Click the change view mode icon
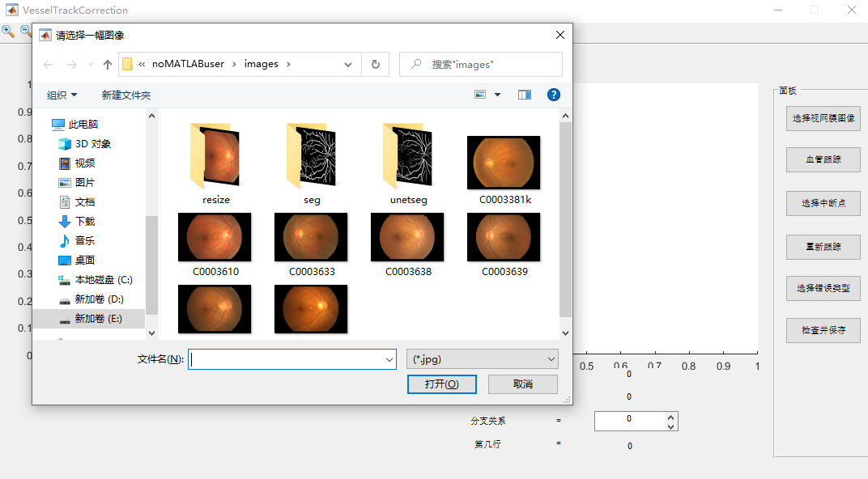Screen dimensions: 868x479 [x=481, y=95]
